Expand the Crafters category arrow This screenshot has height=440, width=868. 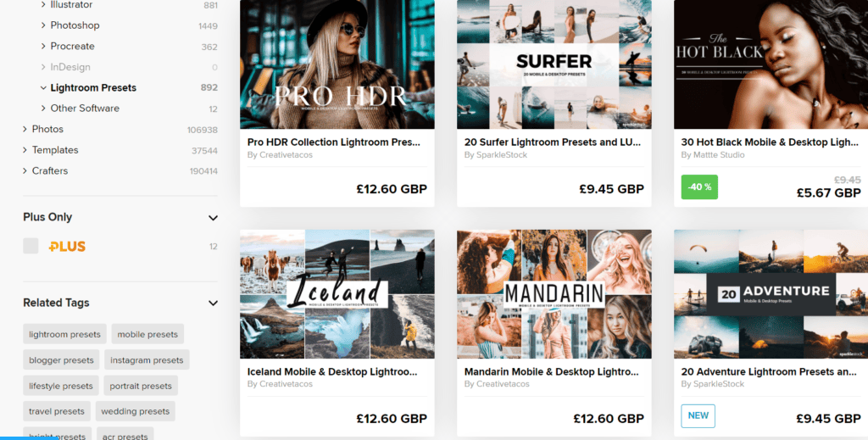25,171
